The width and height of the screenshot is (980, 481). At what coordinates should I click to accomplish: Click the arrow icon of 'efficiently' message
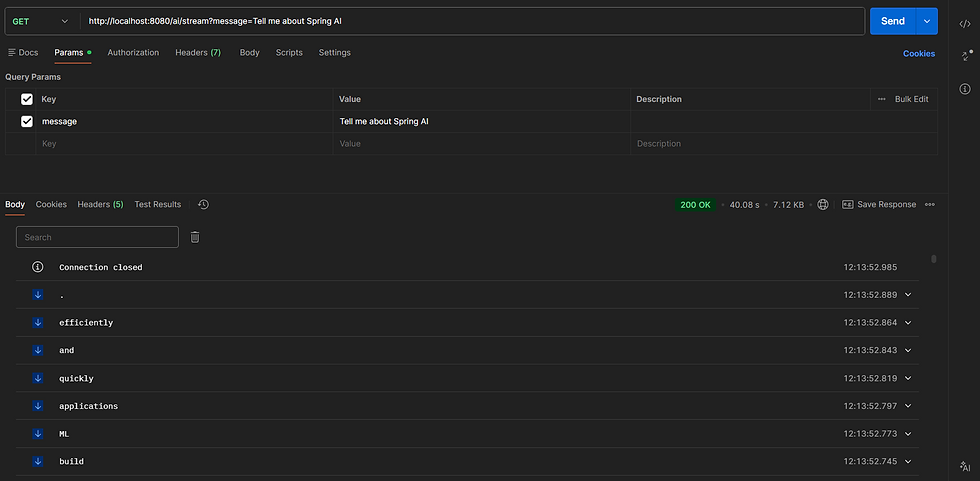[x=38, y=322]
